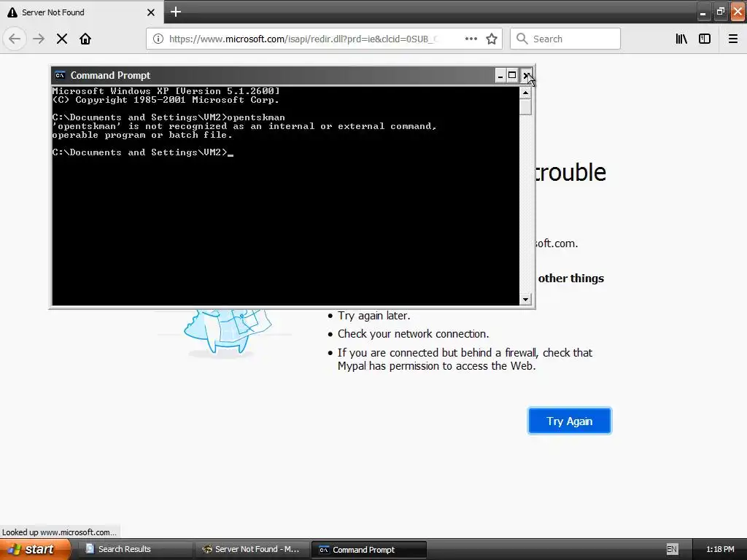This screenshot has width=747, height=560.
Task: Toggle the sidebar view icon
Action: 705,39
